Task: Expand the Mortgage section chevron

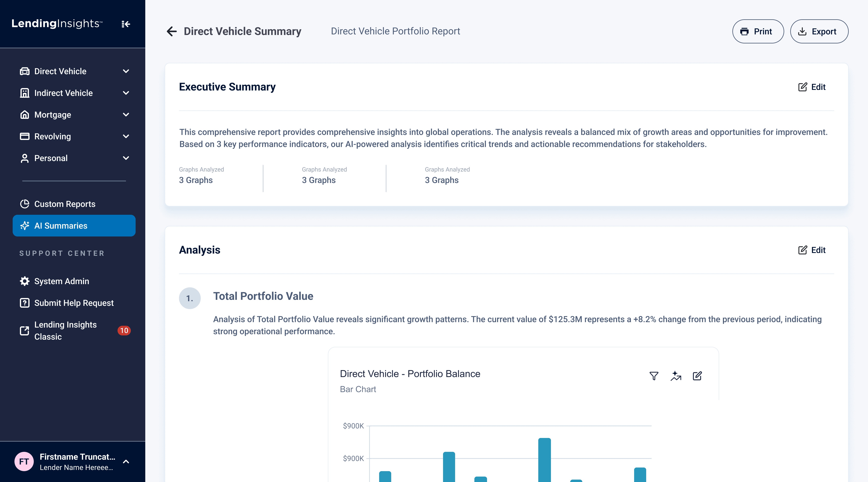Action: 126,115
